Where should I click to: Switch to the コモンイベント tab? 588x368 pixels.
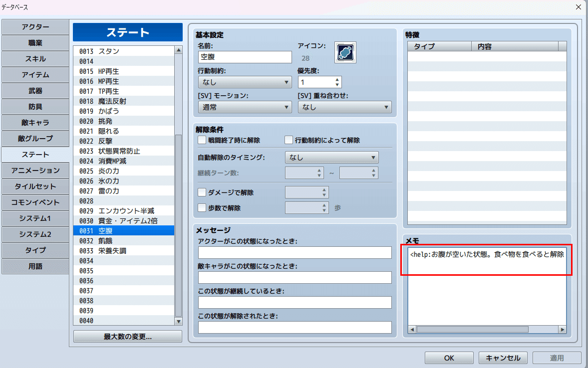click(x=35, y=202)
